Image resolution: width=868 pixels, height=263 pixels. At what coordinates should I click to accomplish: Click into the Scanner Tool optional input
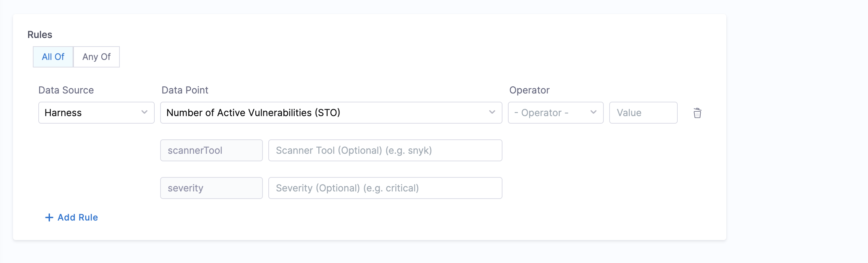pyautogui.click(x=385, y=150)
